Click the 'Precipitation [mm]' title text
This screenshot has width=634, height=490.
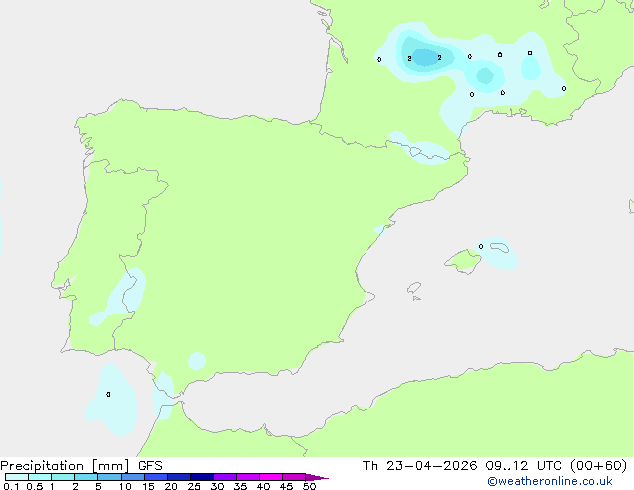(x=65, y=466)
